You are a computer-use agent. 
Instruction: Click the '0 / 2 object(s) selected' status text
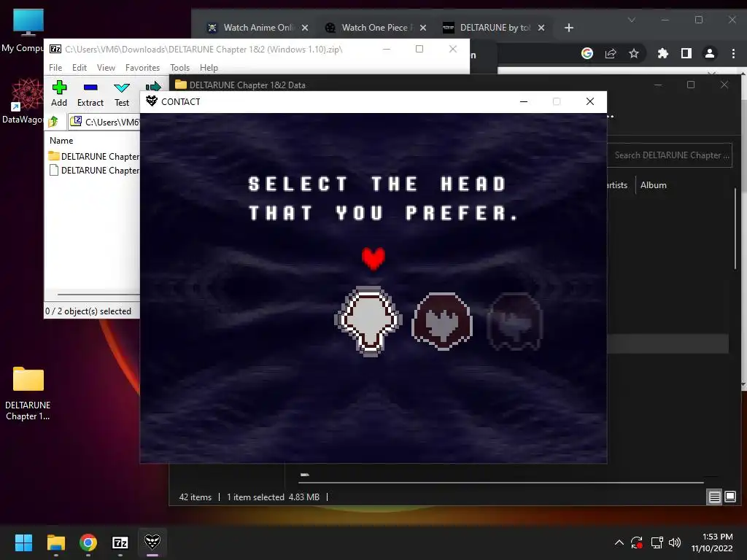tap(88, 311)
